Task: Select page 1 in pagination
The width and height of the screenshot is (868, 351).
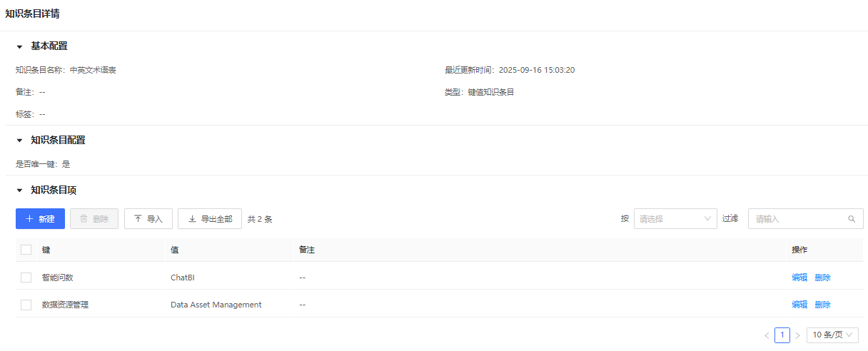Action: [782, 335]
